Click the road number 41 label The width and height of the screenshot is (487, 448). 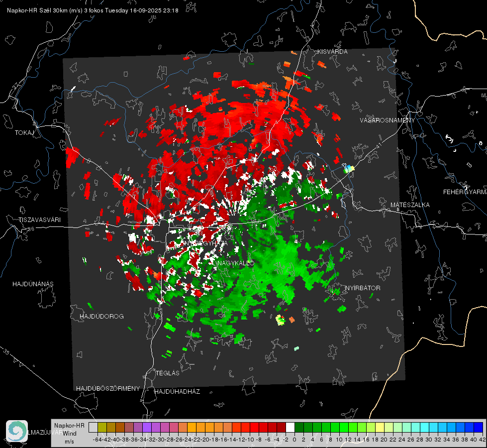(379, 145)
